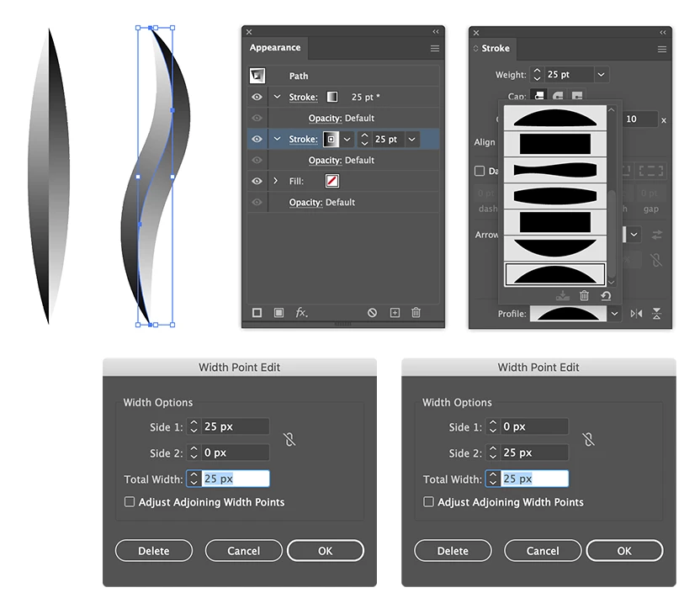Click Cancel in right Width Point Edit dialog
This screenshot has height=614, width=700.
(x=543, y=551)
